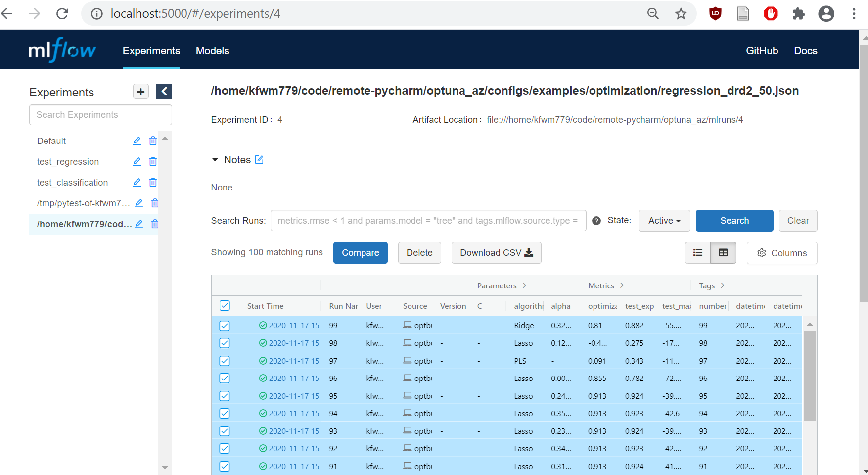Collapse the Notes section triangle
This screenshot has width=868, height=475.
point(215,160)
